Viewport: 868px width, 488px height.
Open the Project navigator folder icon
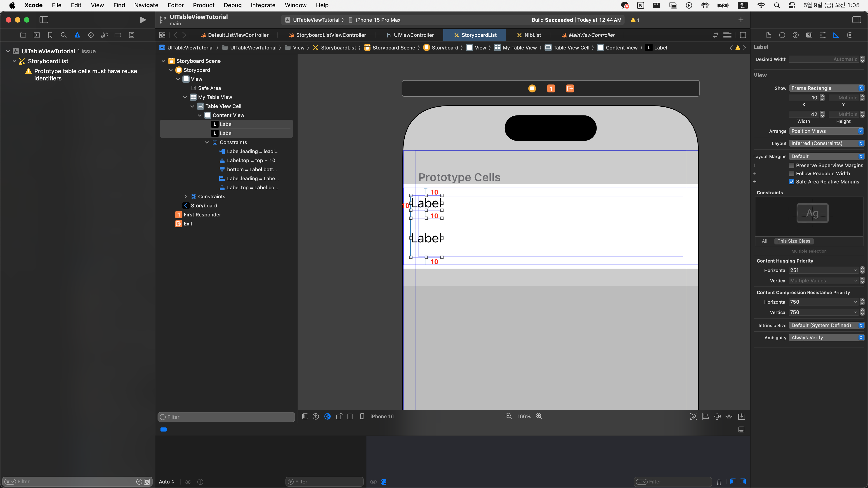click(x=23, y=35)
